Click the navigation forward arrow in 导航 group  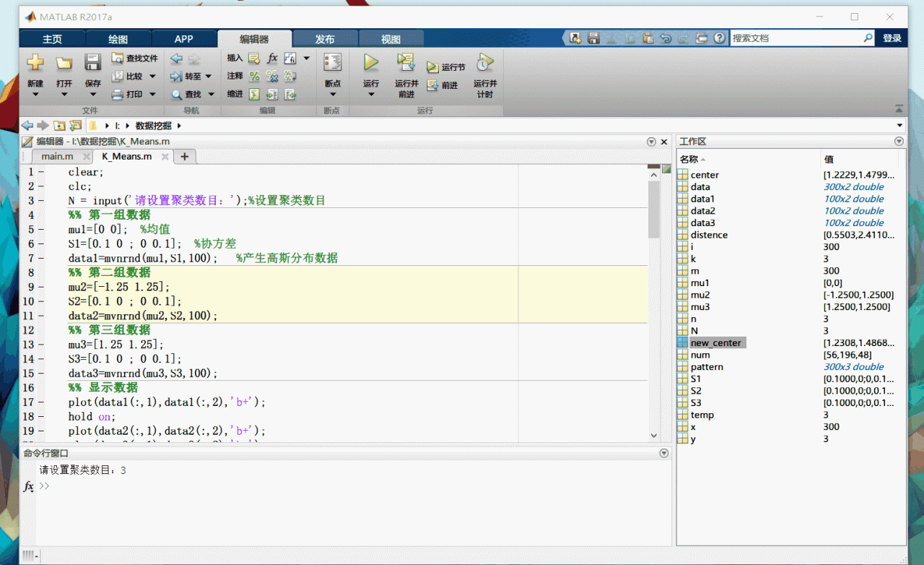tap(194, 59)
